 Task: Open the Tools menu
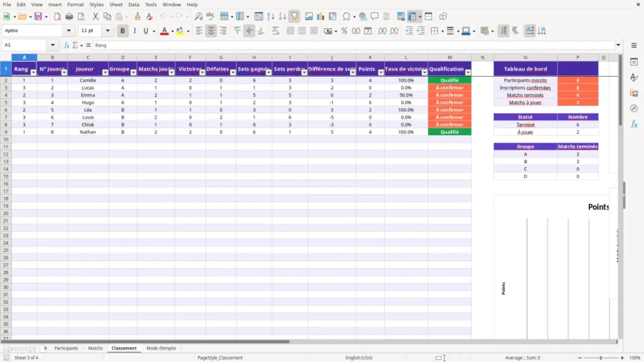pos(151,4)
